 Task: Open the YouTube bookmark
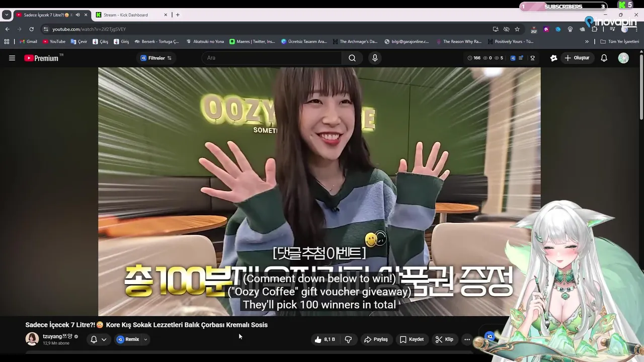click(x=54, y=42)
